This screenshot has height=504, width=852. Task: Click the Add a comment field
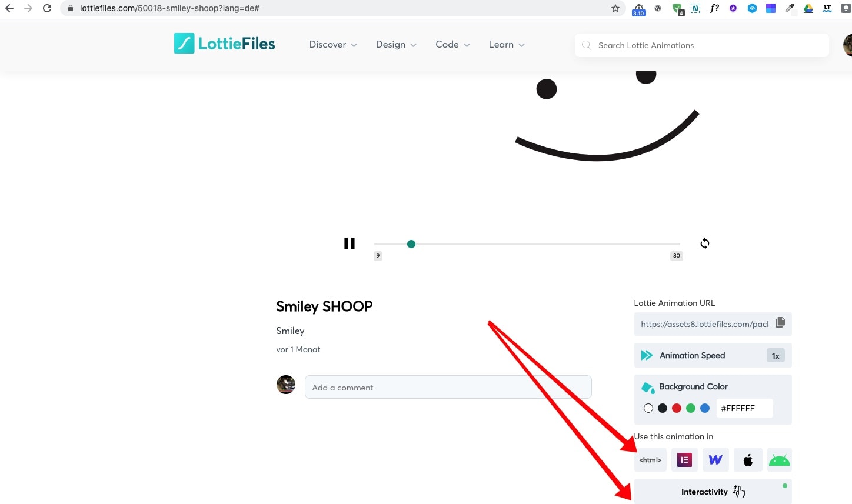tap(448, 388)
